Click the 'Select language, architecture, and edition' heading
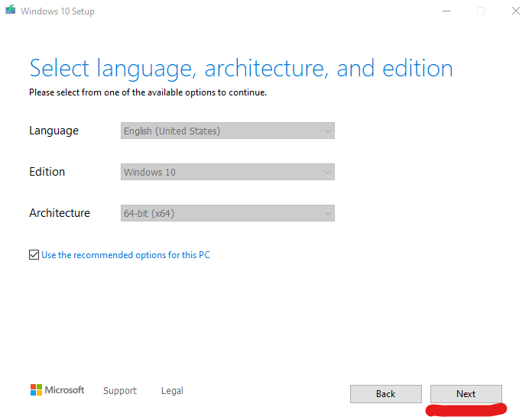532x420 pixels. point(241,69)
